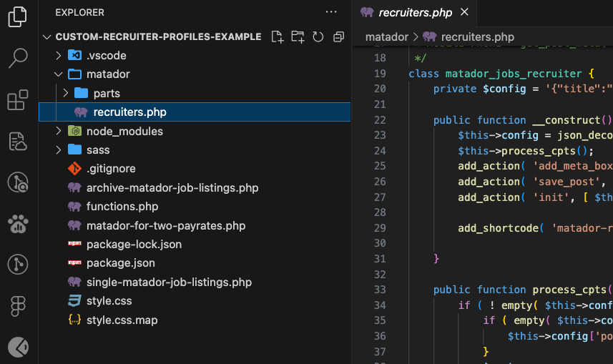Viewport: 613px width, 364px height.
Task: Collapse all folders in Explorer
Action: (x=338, y=37)
